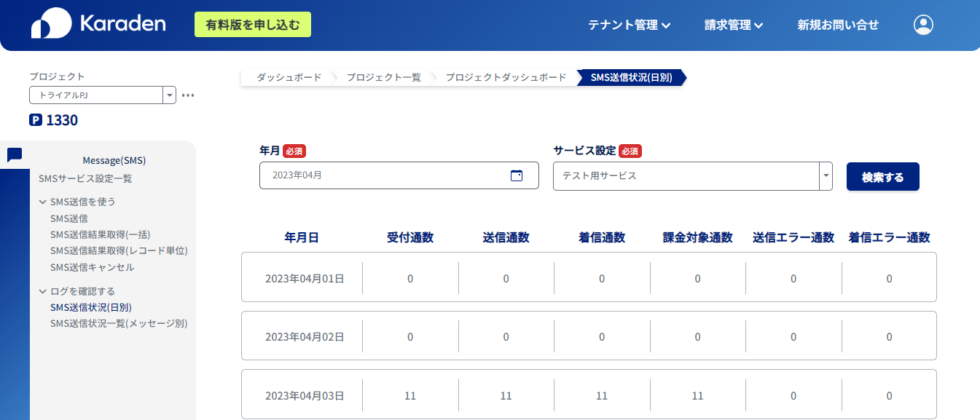Expand the テナント管理 menu
The image size is (980, 420).
click(x=630, y=25)
